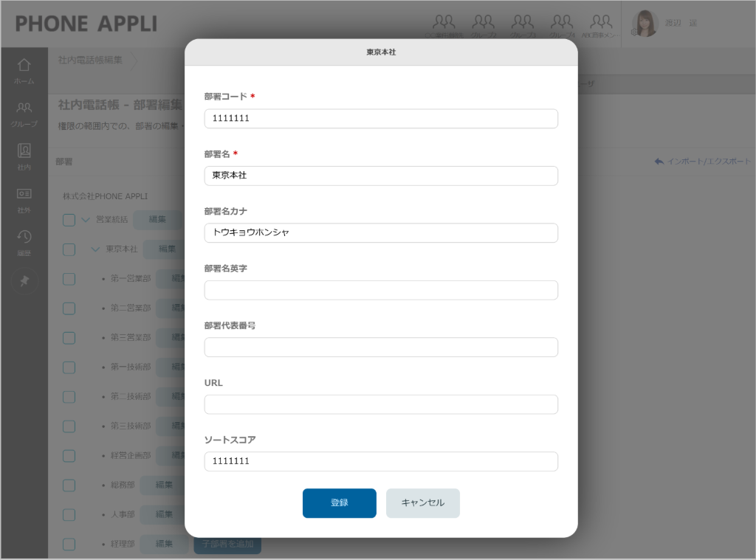Open the ホーム icon in the sidebar

24,66
